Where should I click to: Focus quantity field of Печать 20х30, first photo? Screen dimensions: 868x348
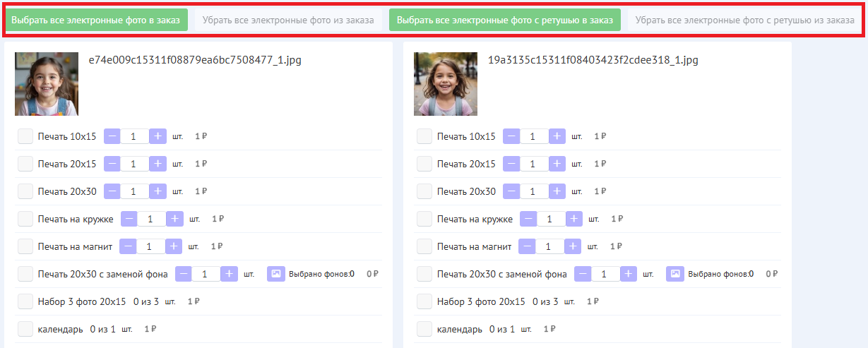tap(134, 191)
